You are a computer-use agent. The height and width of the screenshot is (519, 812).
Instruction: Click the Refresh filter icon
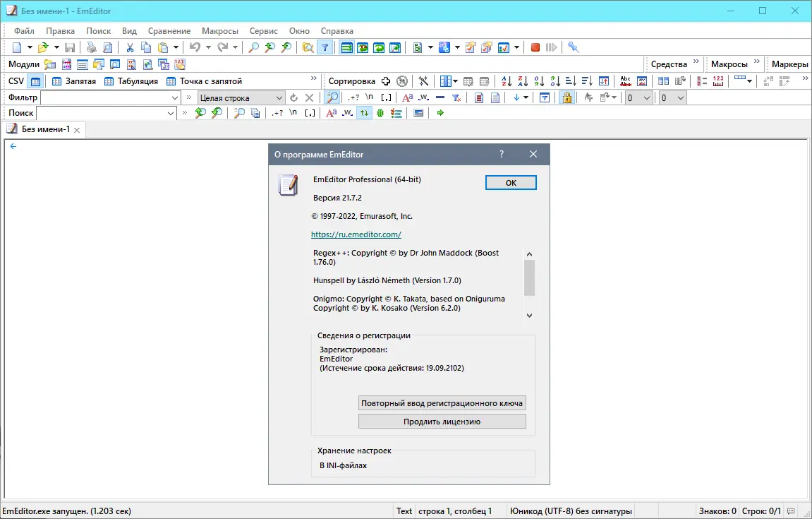293,97
